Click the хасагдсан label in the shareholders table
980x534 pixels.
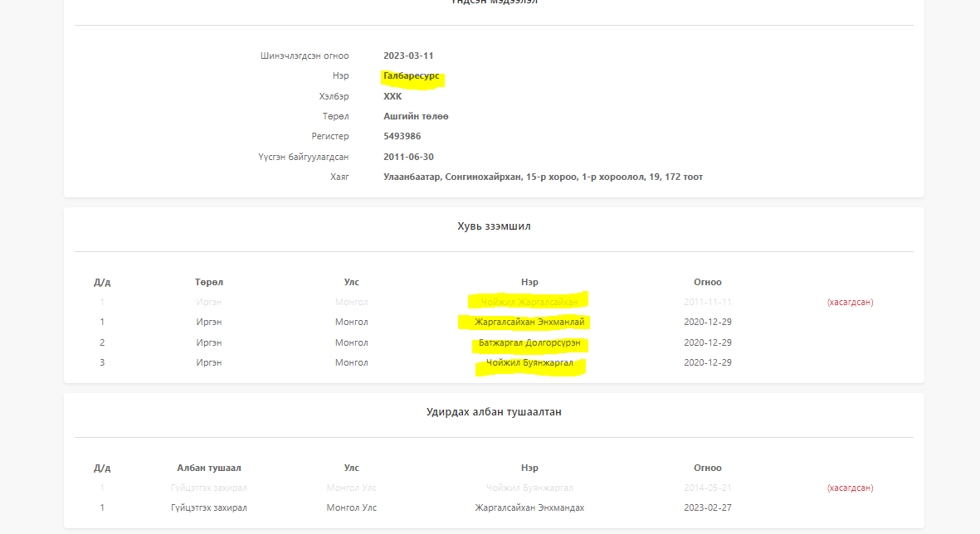[x=850, y=302]
